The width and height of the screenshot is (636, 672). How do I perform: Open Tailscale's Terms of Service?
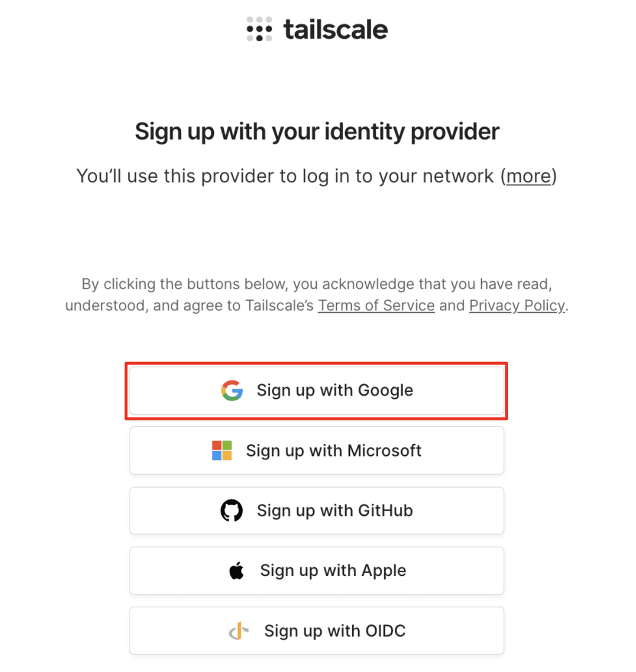tap(376, 305)
